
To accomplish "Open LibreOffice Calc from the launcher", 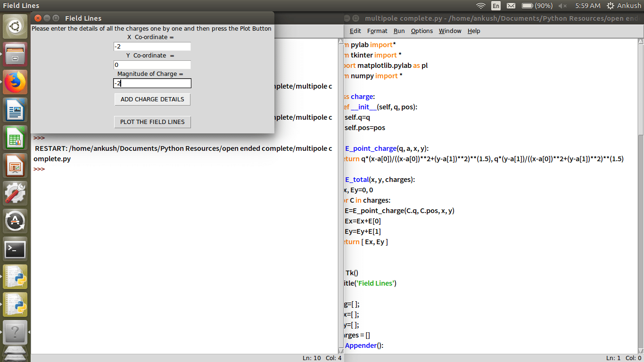I will (x=16, y=138).
